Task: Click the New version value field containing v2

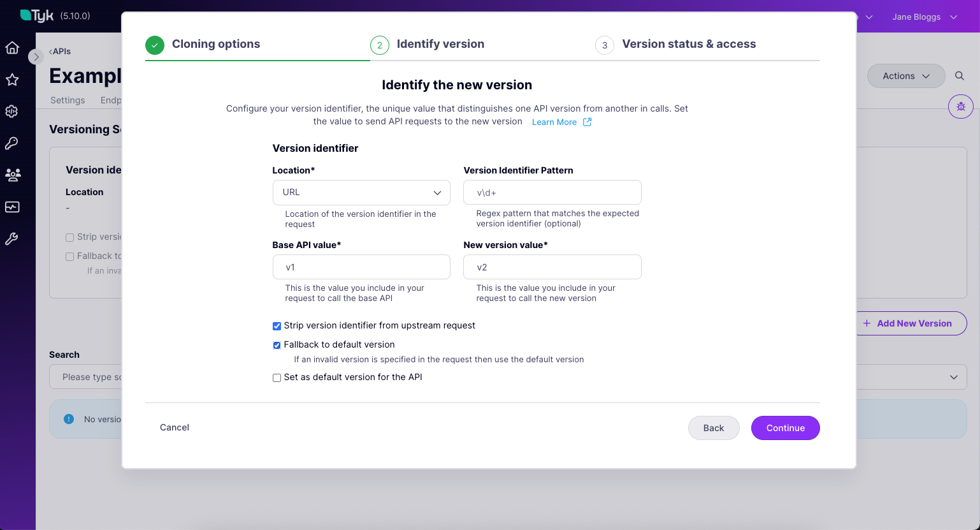Action: [552, 267]
